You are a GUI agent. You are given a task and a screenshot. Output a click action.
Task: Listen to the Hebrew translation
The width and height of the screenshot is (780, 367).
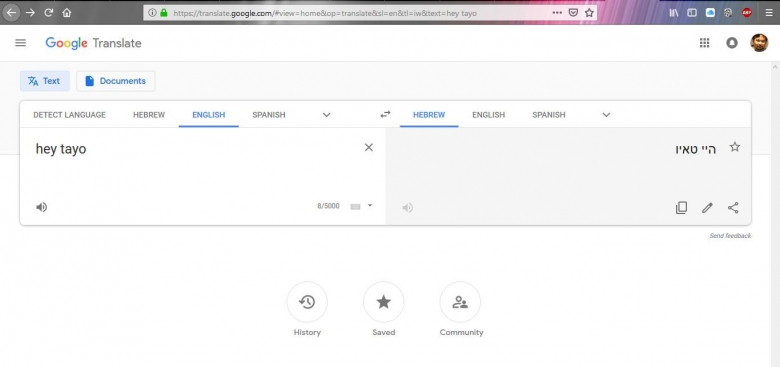click(407, 207)
